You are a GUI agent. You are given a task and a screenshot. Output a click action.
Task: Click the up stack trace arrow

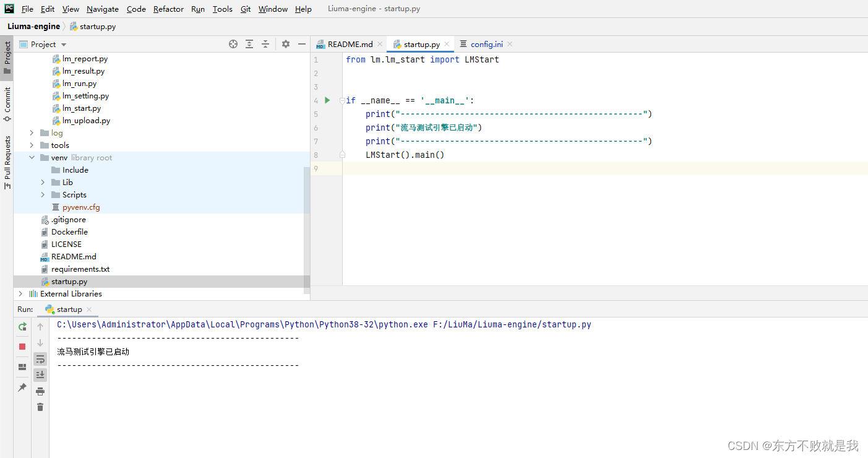pos(40,327)
